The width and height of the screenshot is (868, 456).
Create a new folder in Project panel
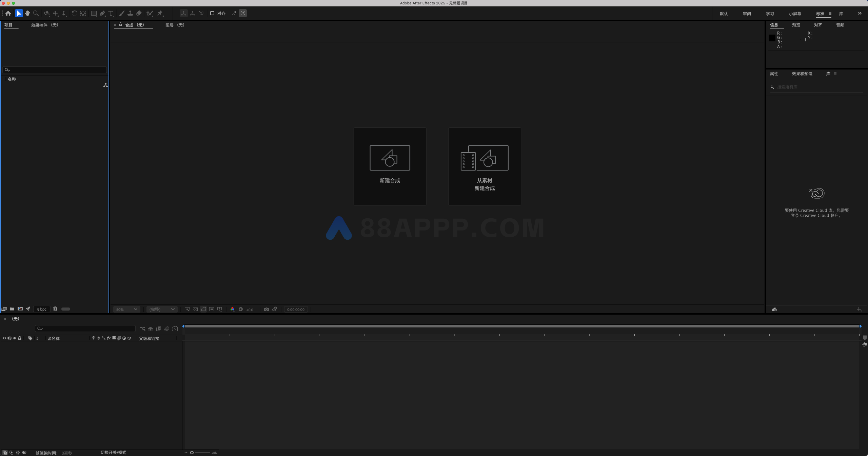(12, 309)
